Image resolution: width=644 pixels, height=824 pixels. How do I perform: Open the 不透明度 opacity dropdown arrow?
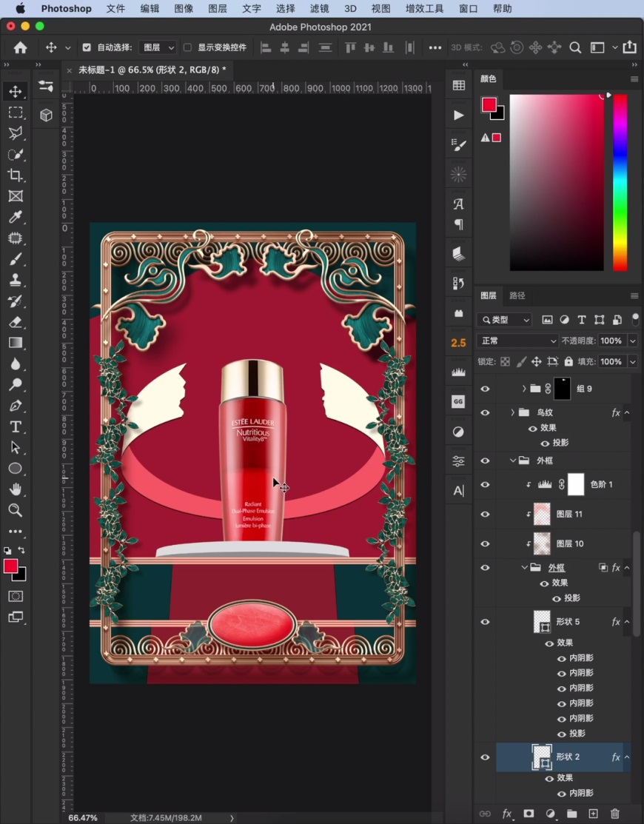click(632, 341)
